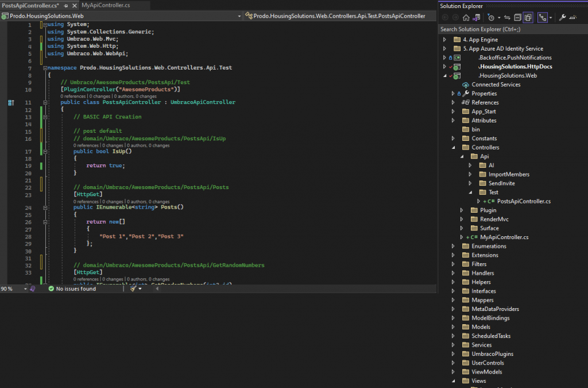Collapse the Controllers folder node

tap(453, 148)
